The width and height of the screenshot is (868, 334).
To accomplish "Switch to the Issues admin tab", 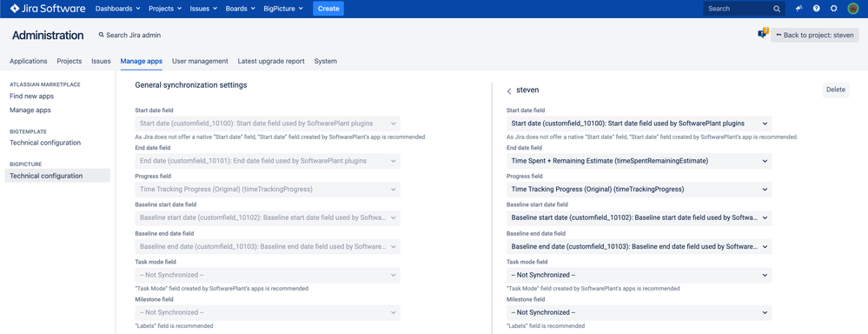I will click(101, 61).
